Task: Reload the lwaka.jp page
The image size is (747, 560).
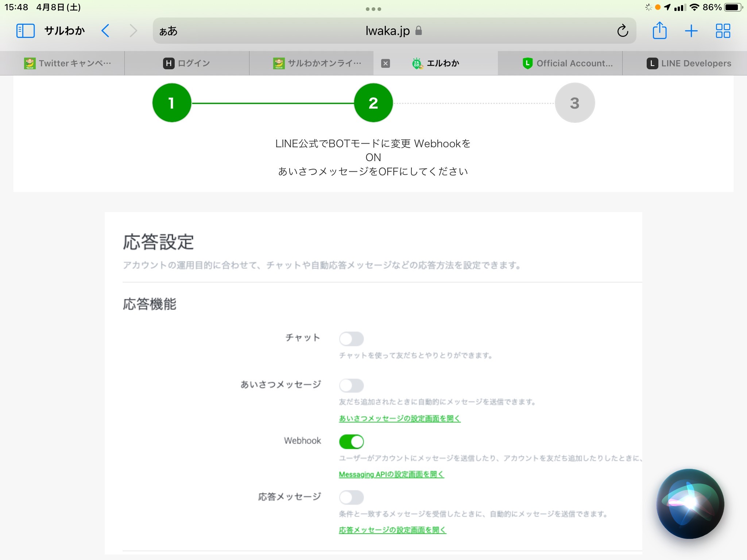Action: pyautogui.click(x=623, y=31)
